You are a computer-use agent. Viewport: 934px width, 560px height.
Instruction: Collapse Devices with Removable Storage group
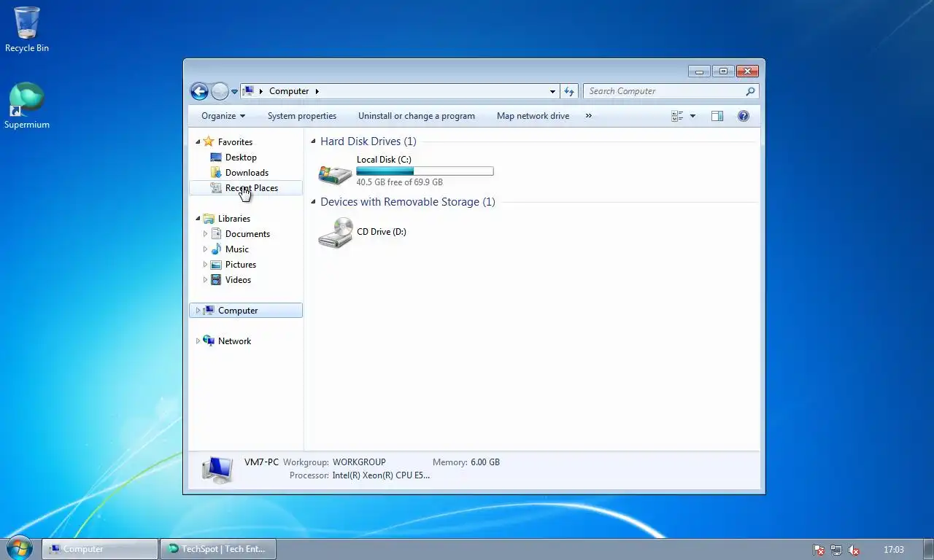(314, 203)
